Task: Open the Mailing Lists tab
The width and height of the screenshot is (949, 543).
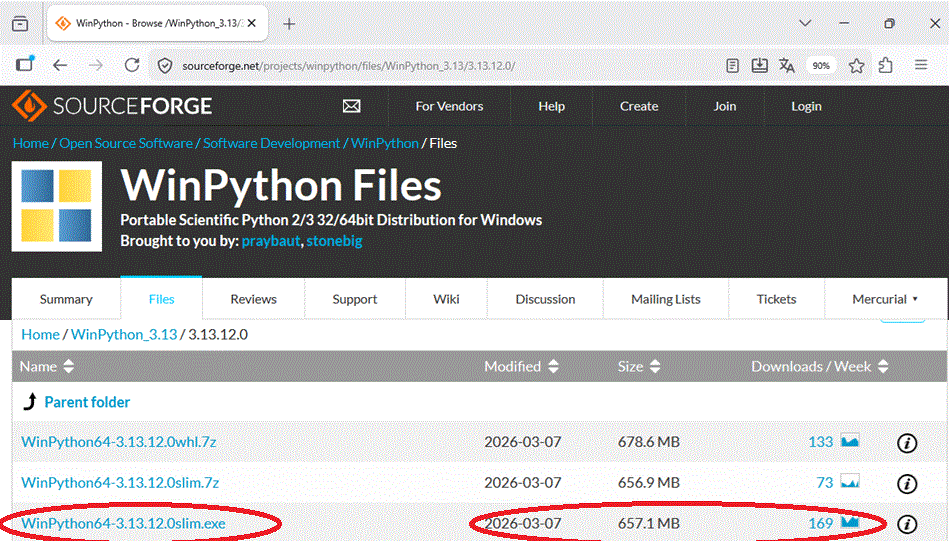Action: click(666, 299)
